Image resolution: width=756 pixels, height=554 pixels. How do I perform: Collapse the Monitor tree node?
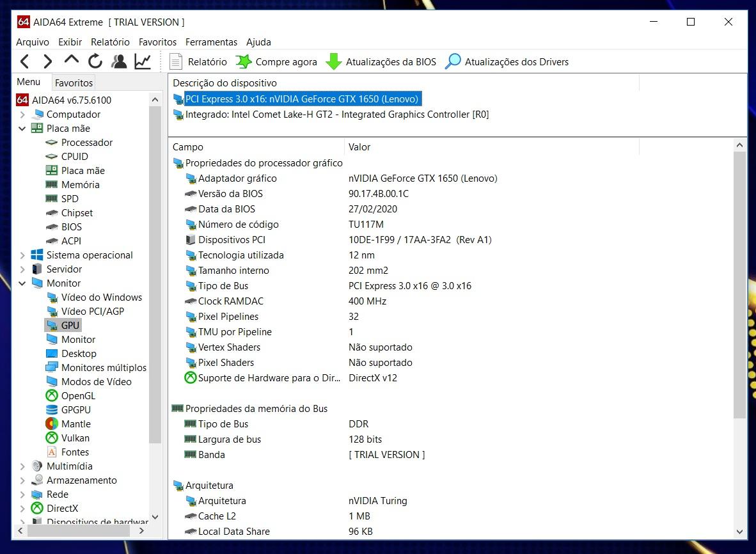(22, 283)
